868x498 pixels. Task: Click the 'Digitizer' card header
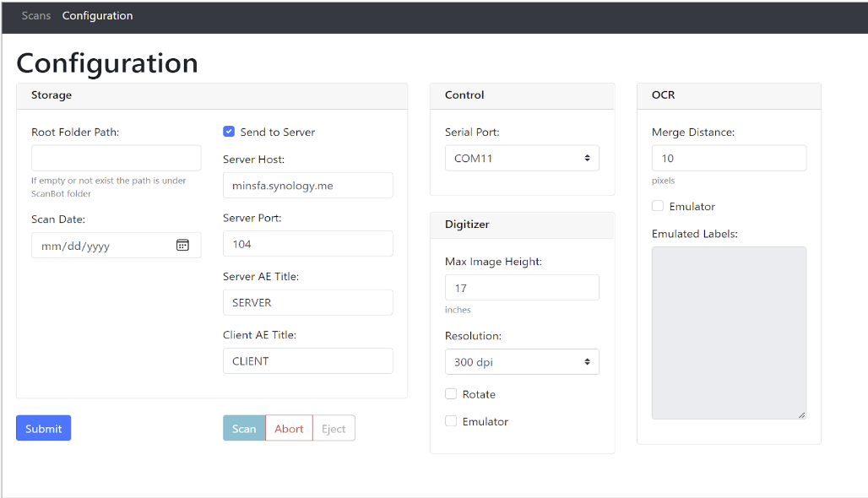[x=522, y=225]
